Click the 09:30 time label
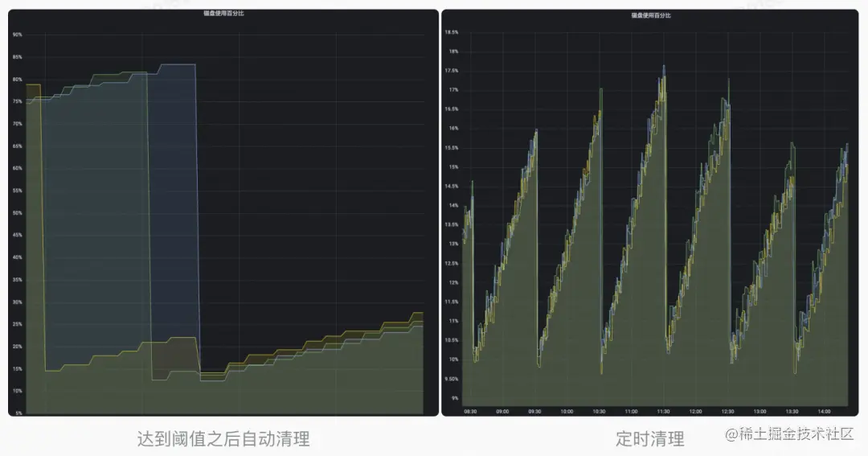 (534, 412)
